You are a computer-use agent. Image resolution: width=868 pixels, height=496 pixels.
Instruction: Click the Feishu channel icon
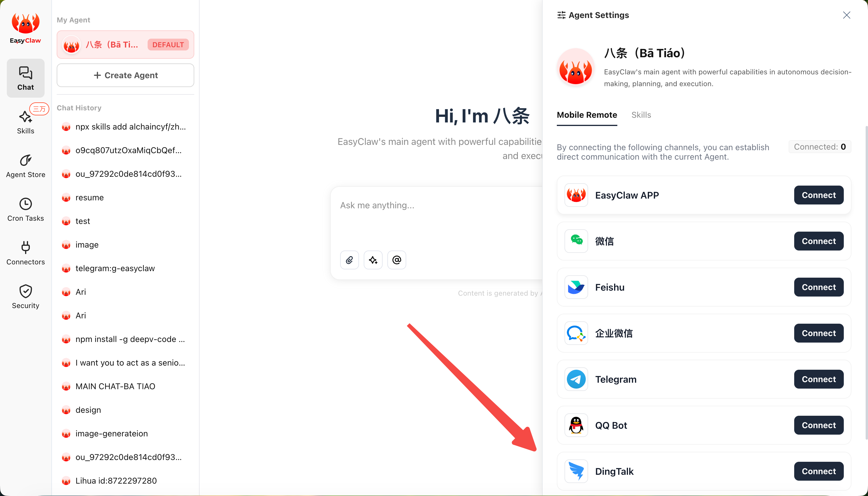576,287
